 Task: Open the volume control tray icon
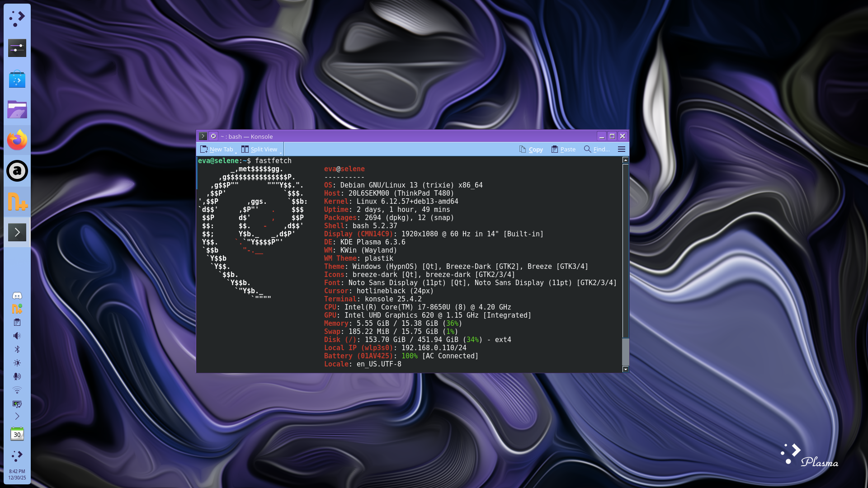[x=17, y=336]
